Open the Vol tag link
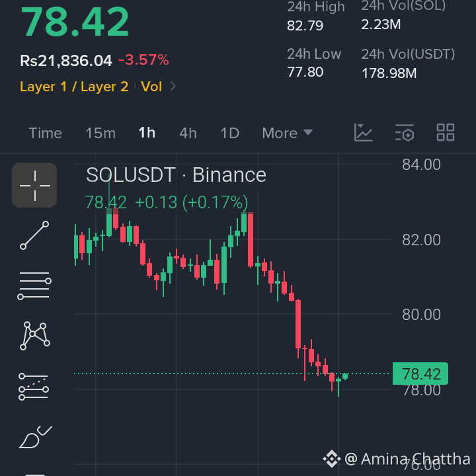 pos(151,87)
